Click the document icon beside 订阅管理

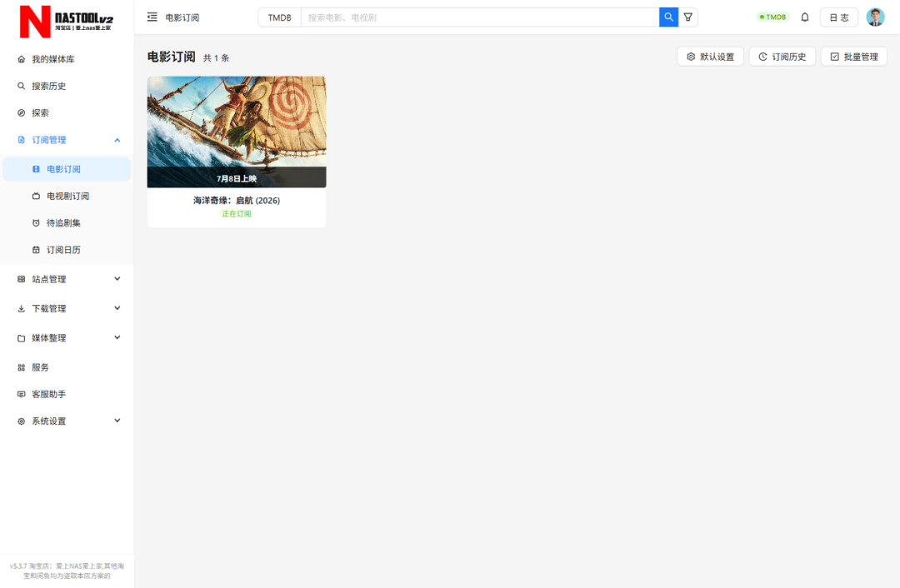21,140
